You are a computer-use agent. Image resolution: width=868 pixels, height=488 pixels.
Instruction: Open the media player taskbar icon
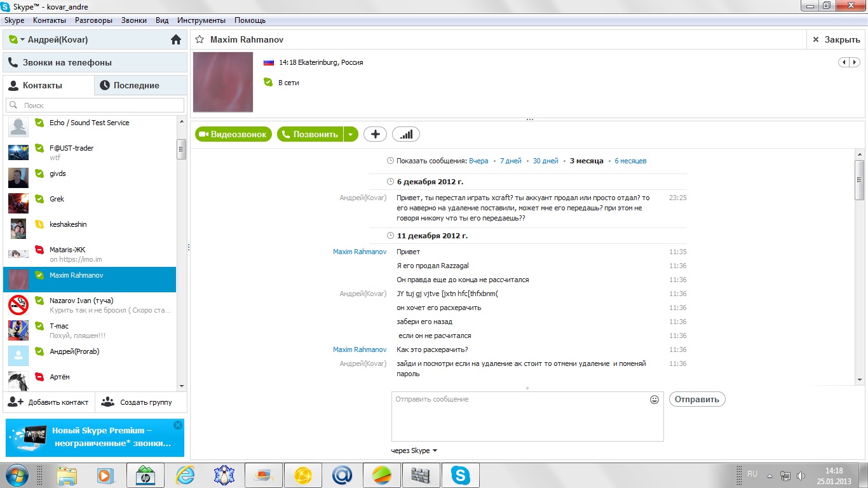[x=106, y=475]
